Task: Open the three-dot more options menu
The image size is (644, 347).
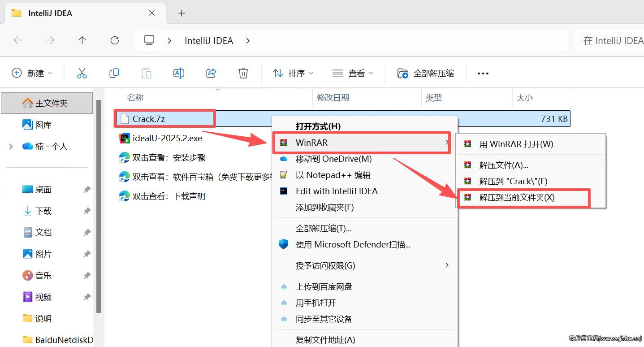Action: click(483, 74)
